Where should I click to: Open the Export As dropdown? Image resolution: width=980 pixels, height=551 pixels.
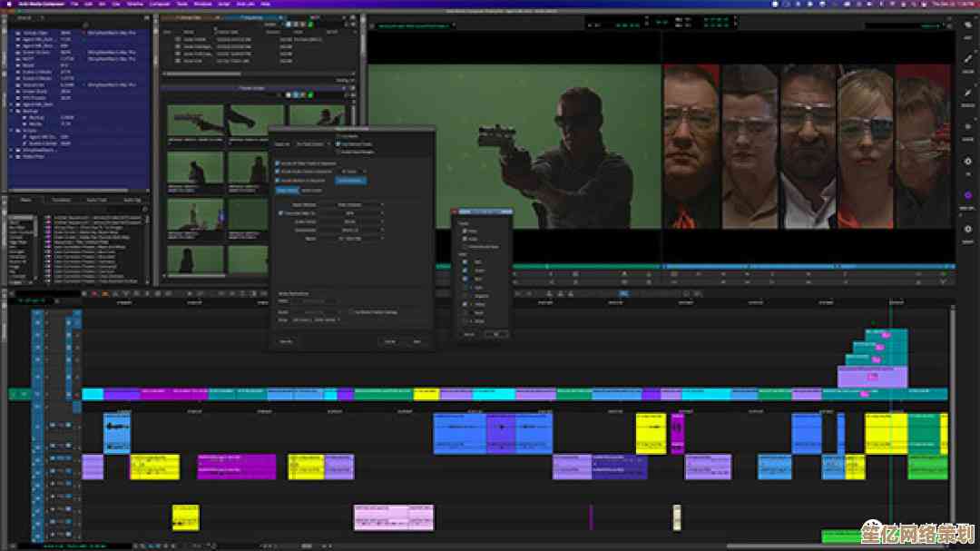click(x=313, y=143)
